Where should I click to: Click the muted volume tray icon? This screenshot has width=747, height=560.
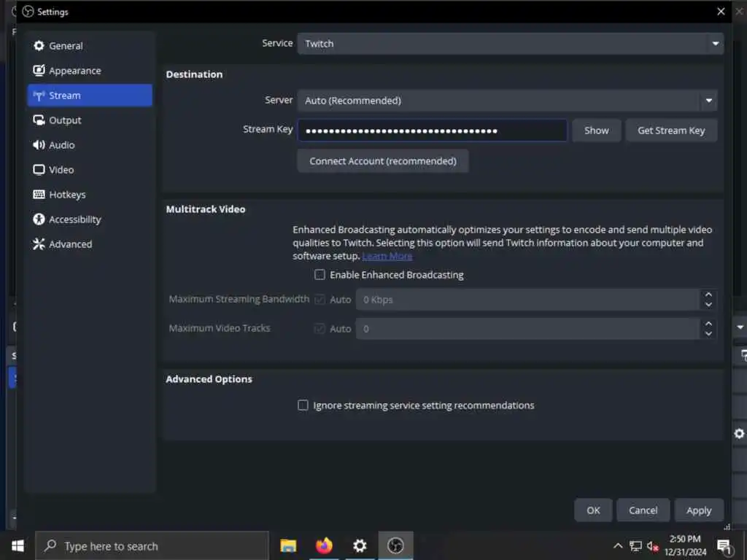click(x=653, y=547)
